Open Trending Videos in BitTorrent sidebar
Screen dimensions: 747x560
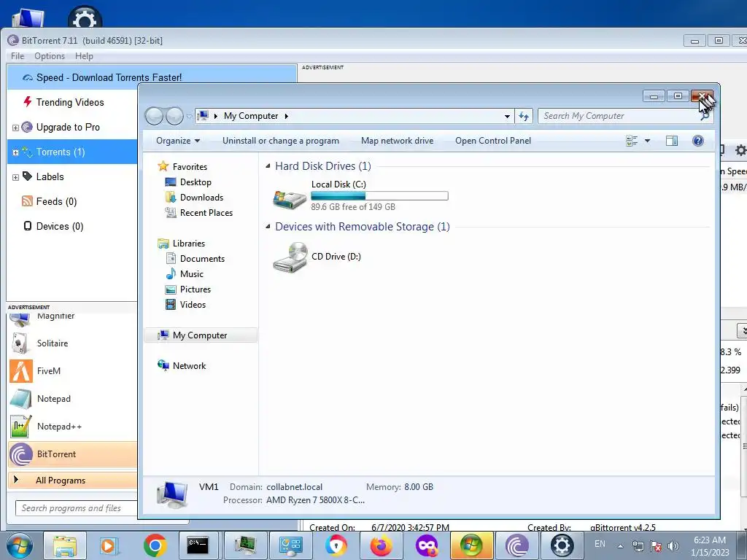[70, 102]
